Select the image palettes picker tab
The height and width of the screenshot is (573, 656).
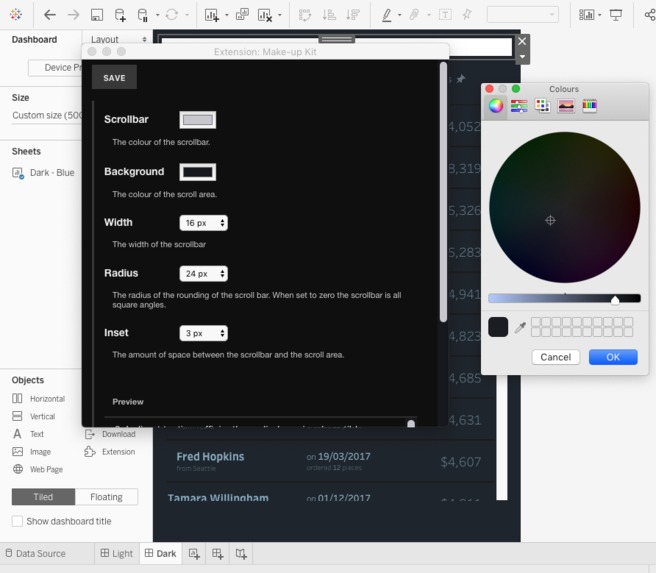566,106
